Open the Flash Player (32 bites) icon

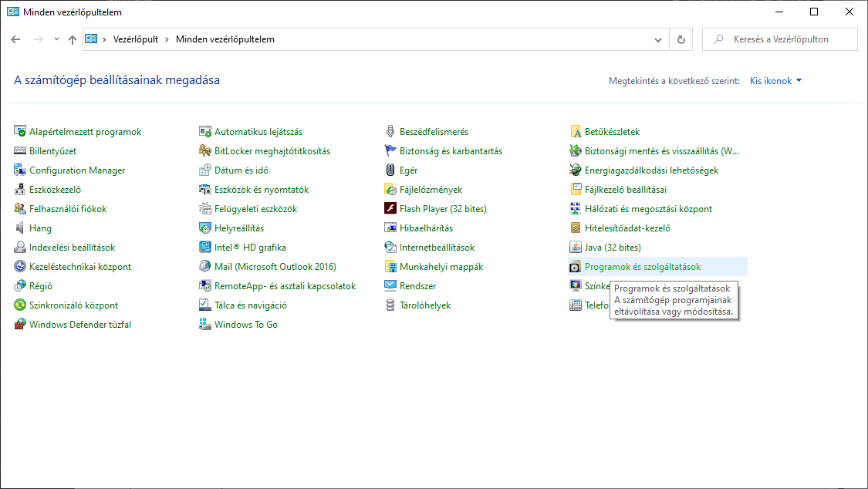click(x=390, y=209)
